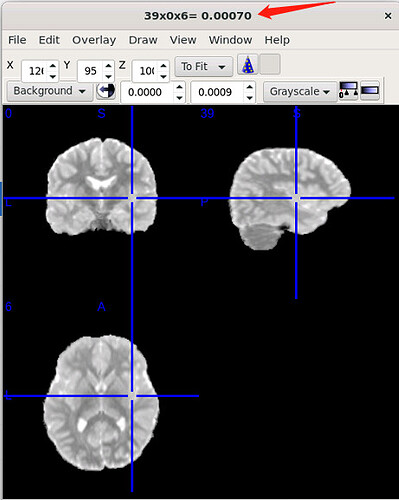Click the axial brain slice view
399x500 pixels.
[101, 403]
